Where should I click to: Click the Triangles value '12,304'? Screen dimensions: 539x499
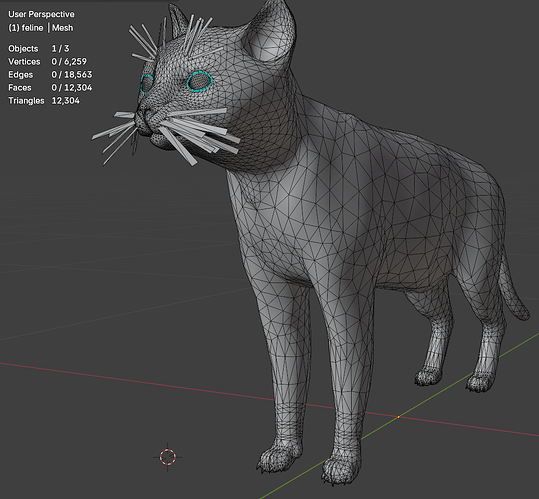[x=66, y=101]
